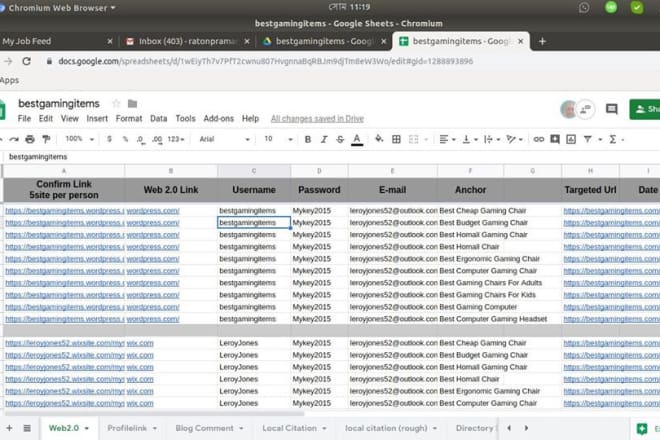The image size is (660, 440).
Task: Increase decimal places icon
Action: tap(157, 139)
